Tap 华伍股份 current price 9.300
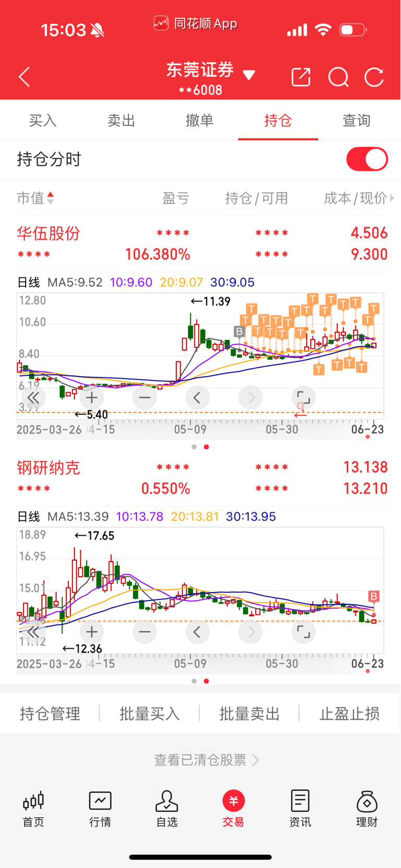The height and width of the screenshot is (868, 401). 369,254
